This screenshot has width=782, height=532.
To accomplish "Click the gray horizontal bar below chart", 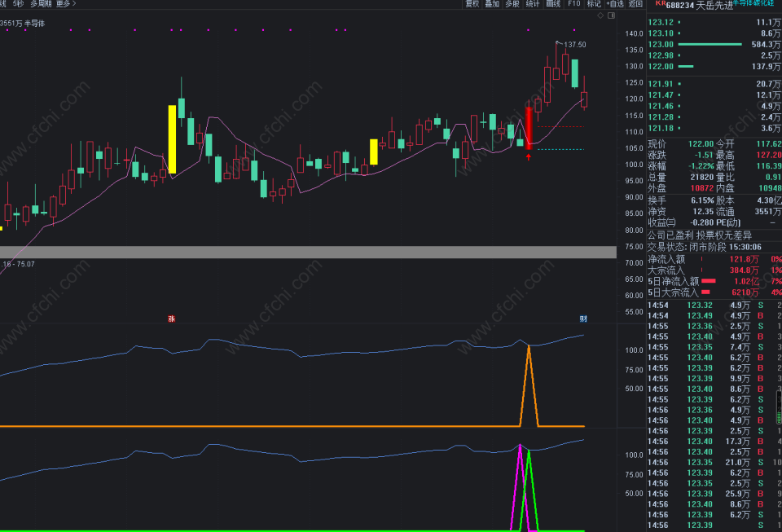I will tap(308, 252).
